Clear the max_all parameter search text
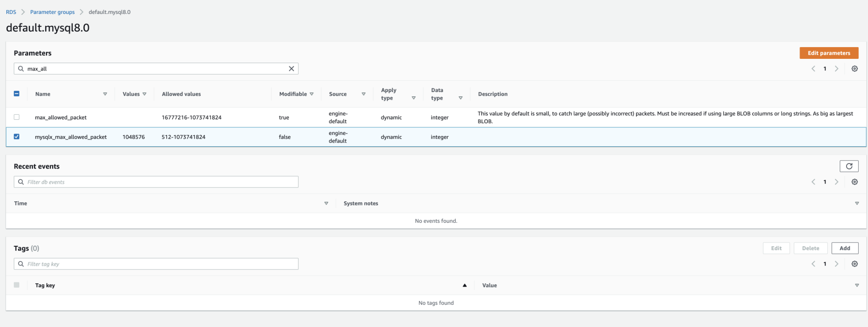This screenshot has height=327, width=868. pos(291,69)
